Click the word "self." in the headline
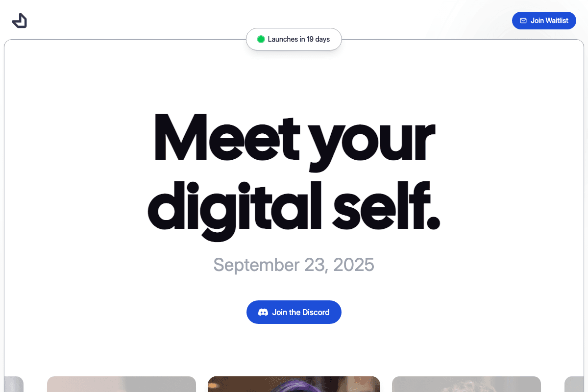This screenshot has height=392, width=588. pos(387,205)
